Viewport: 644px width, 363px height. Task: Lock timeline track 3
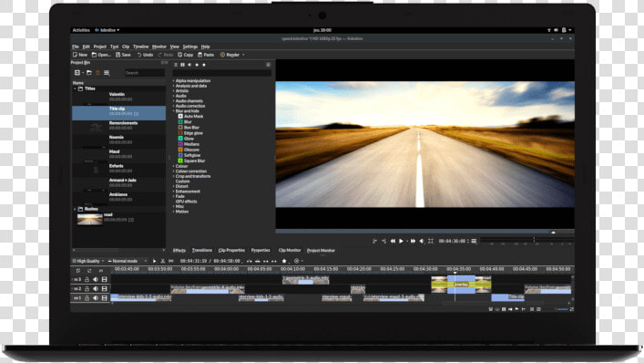point(87,280)
